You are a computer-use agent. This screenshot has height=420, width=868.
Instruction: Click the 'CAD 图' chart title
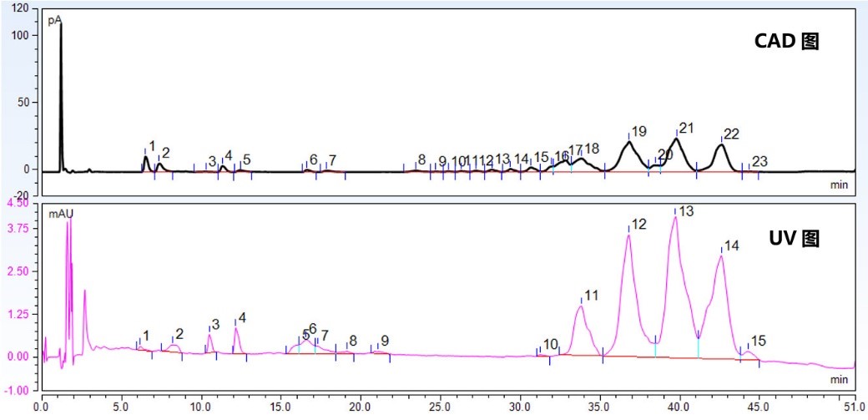point(787,41)
